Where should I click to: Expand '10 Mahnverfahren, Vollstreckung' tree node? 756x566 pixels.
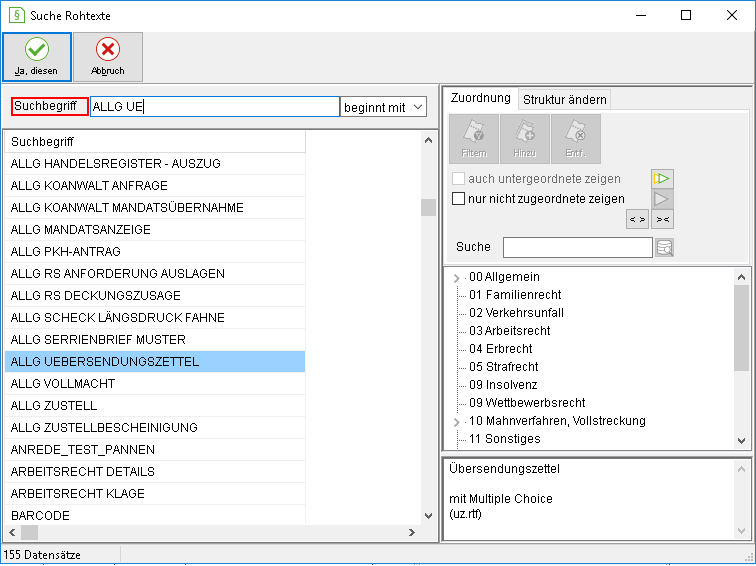tap(457, 422)
